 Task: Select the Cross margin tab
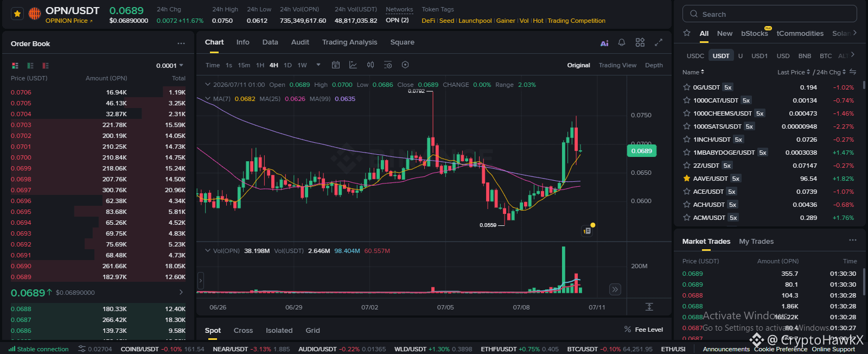[x=243, y=331]
